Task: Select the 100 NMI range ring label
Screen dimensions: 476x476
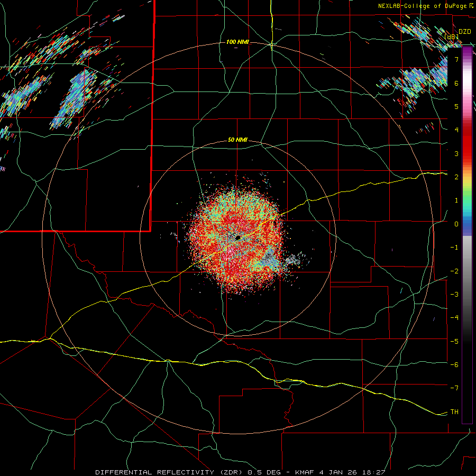Action: [237, 42]
